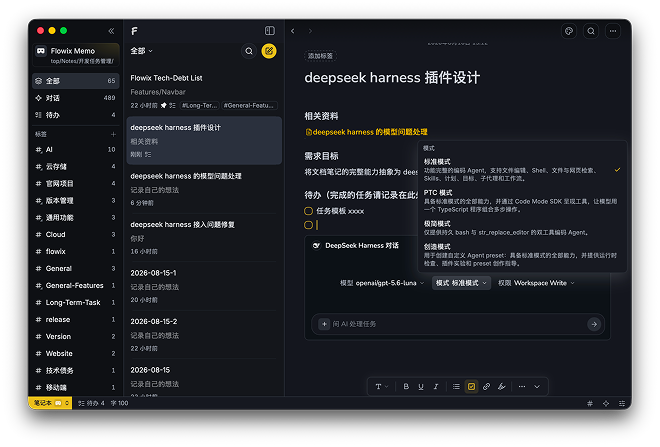The width and height of the screenshot is (660, 447).
Task: Open search in the note list
Action: pos(249,51)
